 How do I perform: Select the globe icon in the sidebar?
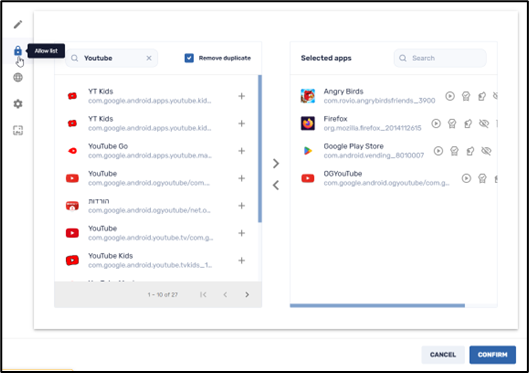(x=18, y=77)
